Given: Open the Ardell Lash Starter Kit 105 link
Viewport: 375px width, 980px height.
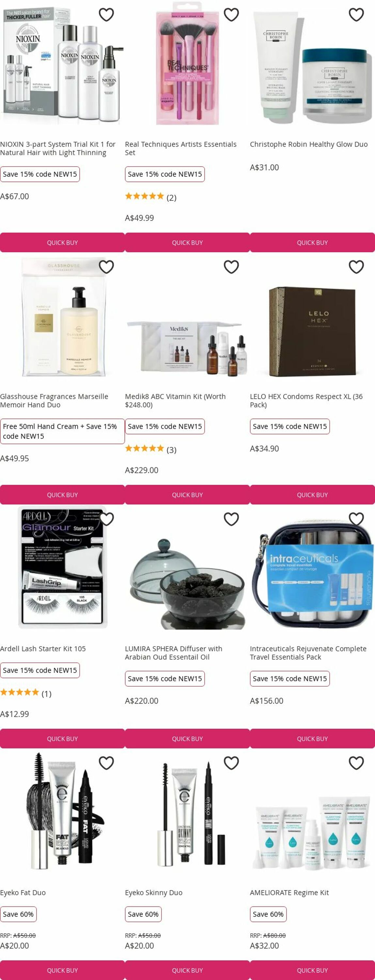Looking at the screenshot, I should (43, 649).
